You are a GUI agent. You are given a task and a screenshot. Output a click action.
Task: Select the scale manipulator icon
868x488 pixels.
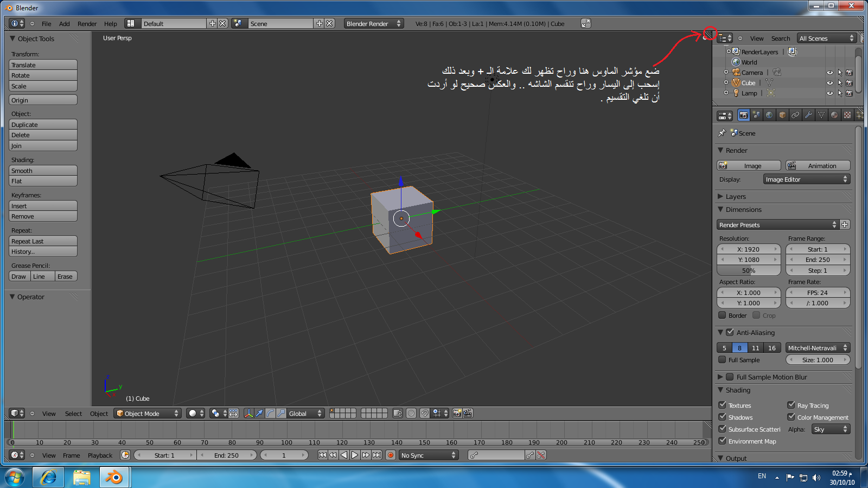(281, 413)
